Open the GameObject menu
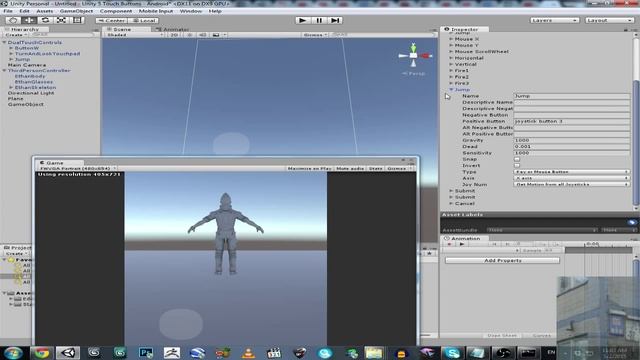 tap(76, 11)
